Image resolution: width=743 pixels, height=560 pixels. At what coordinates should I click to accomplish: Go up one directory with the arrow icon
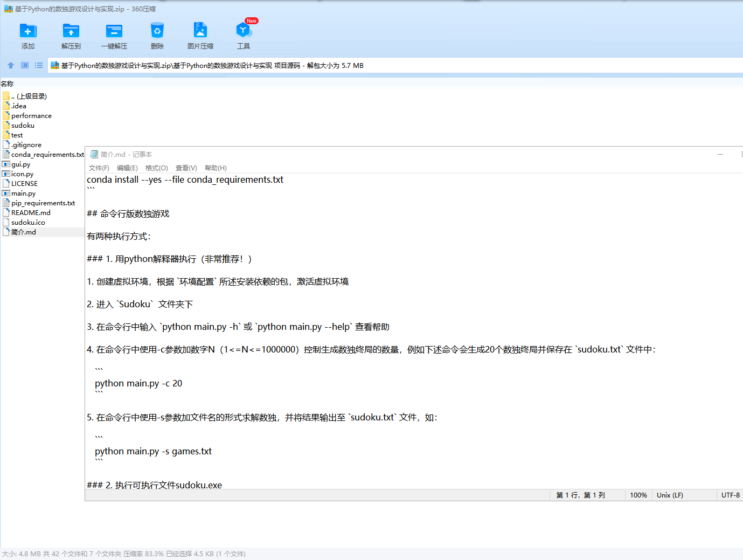pos(11,65)
